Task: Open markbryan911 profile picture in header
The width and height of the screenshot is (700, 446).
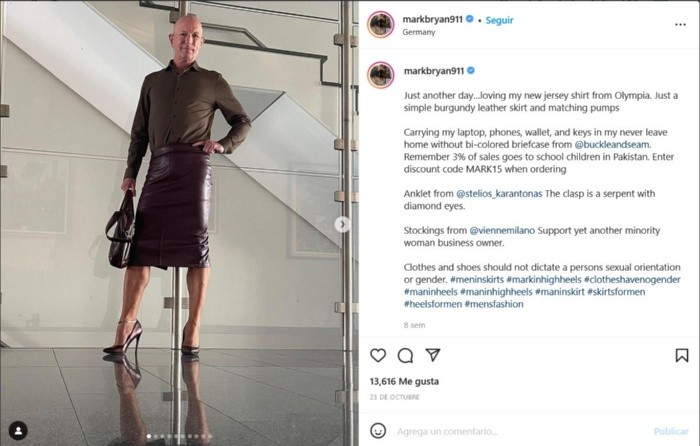Action: coord(380,24)
